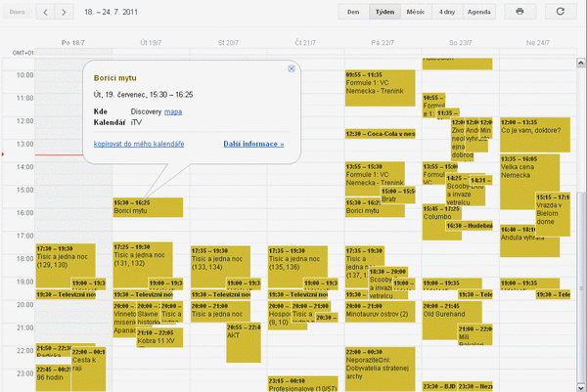
Task: Open Friday 09:55 Formule 1 Trenink event
Action: click(380, 88)
